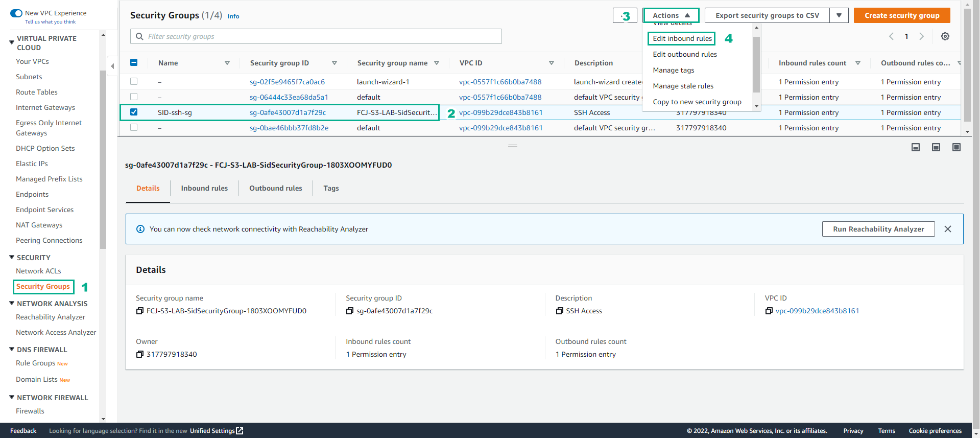
Task: Click the info icon in the notice banner
Action: [140, 229]
